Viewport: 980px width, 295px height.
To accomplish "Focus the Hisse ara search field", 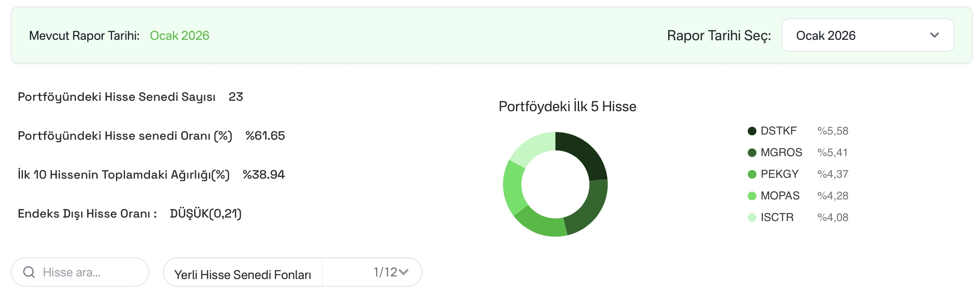I will pyautogui.click(x=80, y=272).
